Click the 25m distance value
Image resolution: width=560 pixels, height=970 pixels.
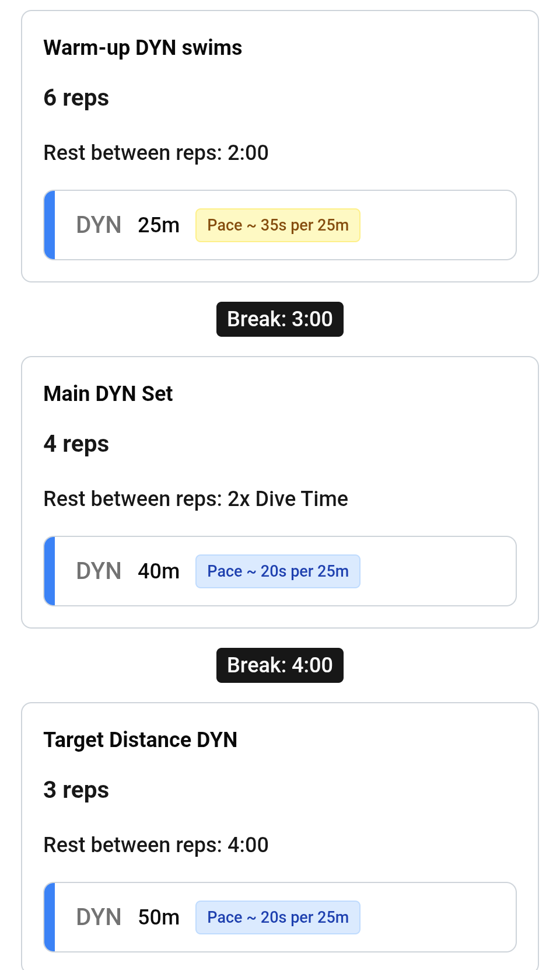(159, 225)
